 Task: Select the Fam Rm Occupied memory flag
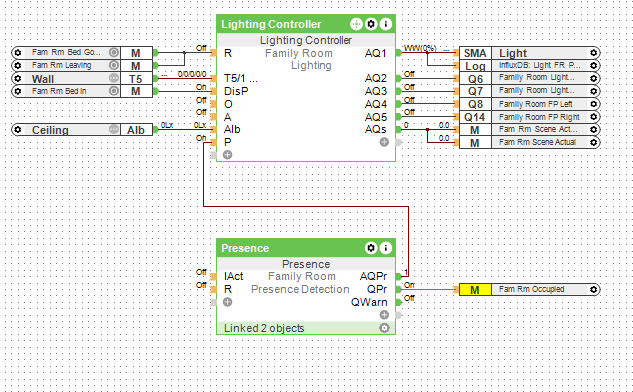(x=529, y=289)
